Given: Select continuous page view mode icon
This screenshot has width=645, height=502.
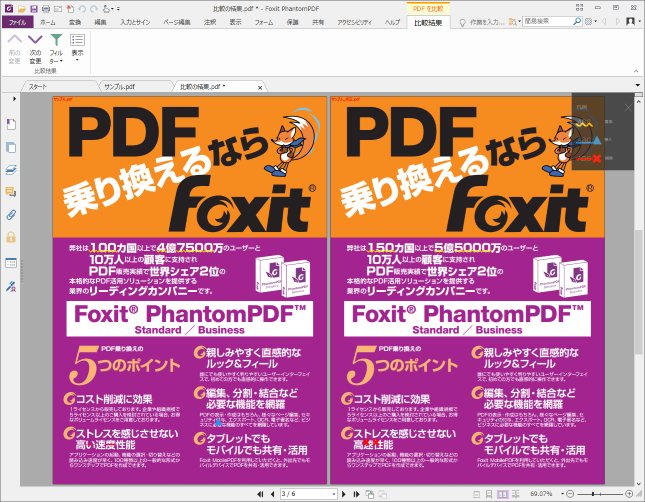Looking at the screenshot, I should coord(489,494).
